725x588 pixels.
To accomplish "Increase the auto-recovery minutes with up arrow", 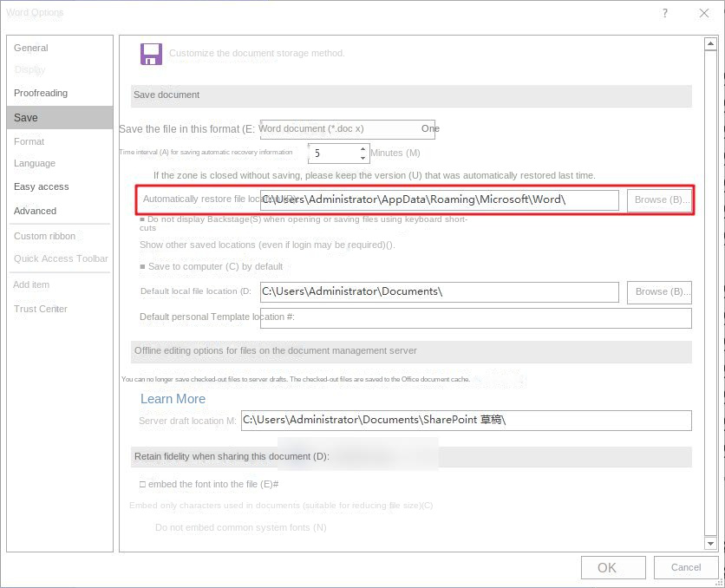I will 363,148.
